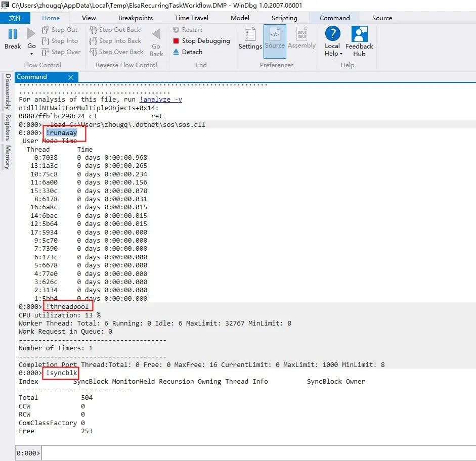Click the Detach icon
This screenshot has height=461, width=476.
point(176,52)
